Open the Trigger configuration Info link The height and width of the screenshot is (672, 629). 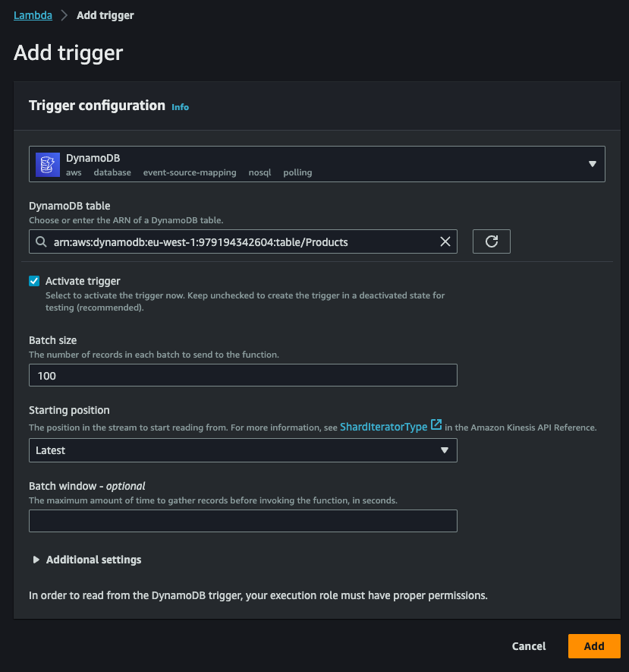[180, 107]
